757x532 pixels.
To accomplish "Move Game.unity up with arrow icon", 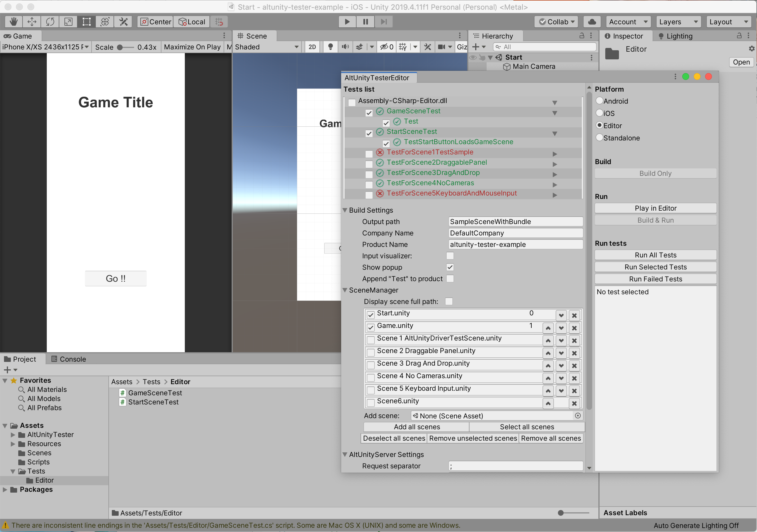I will point(548,328).
